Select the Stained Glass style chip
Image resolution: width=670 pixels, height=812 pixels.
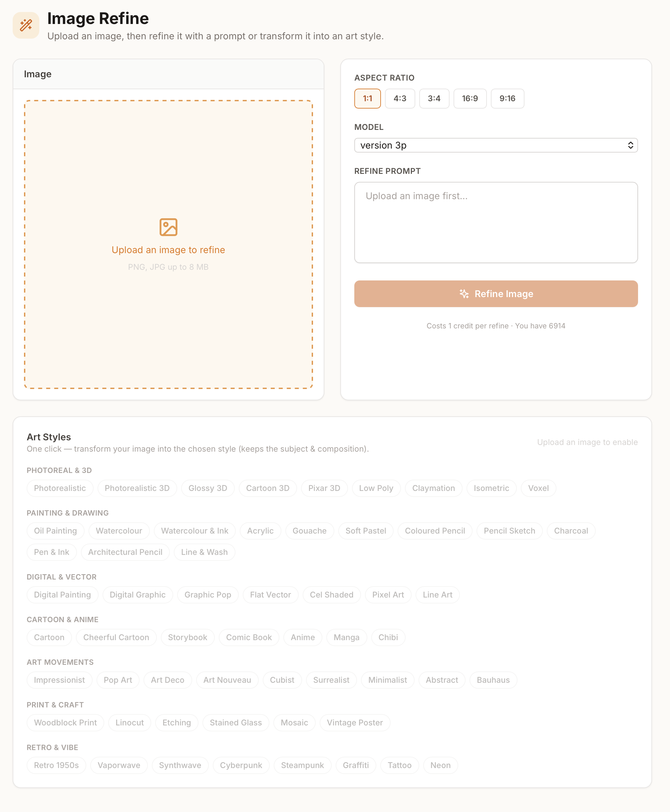[x=235, y=722]
